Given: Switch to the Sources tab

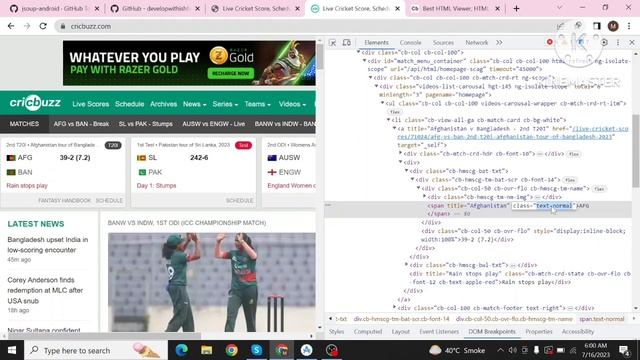Looking at the screenshot, I should [x=443, y=42].
